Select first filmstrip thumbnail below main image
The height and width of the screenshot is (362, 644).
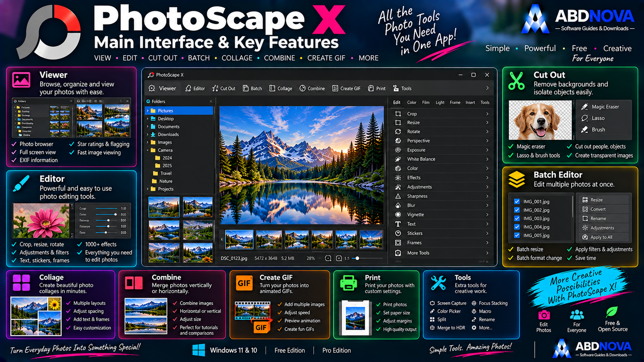[x=239, y=239]
